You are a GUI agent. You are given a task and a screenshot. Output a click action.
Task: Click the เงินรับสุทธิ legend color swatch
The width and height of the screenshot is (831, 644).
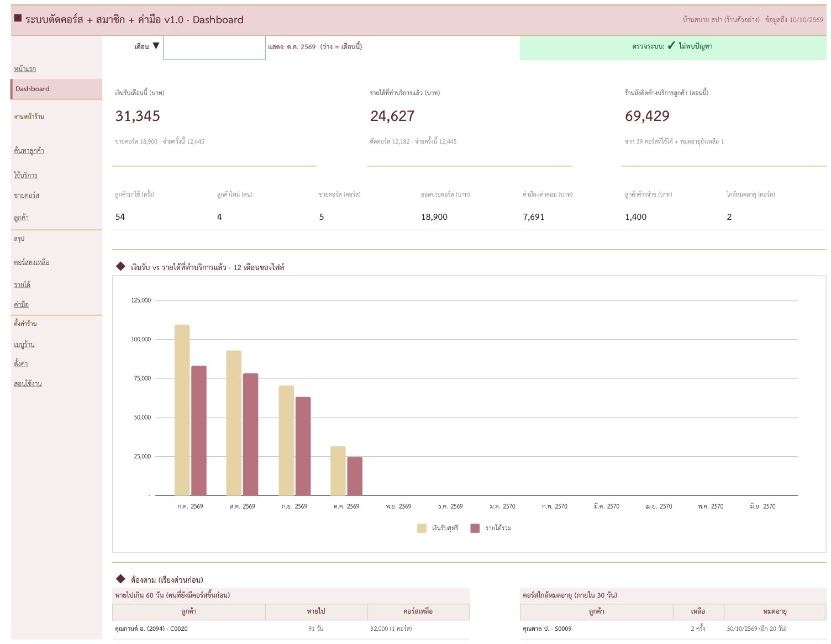(x=422, y=528)
